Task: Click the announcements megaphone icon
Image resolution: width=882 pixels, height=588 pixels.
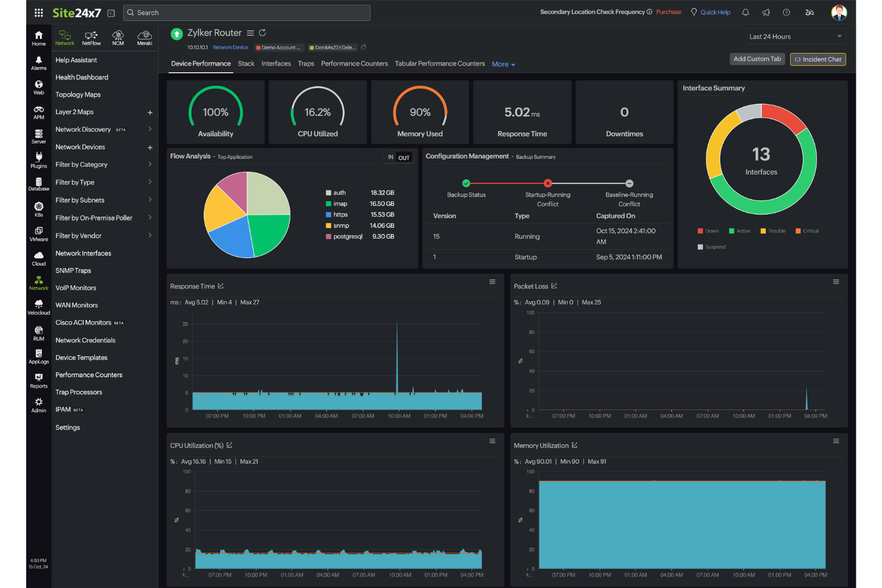Action: [766, 12]
